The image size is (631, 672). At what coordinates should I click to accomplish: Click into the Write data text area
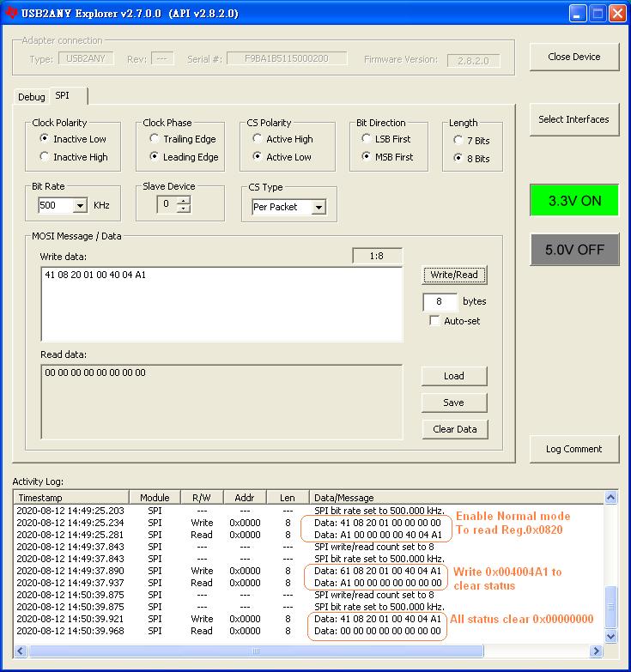221,305
